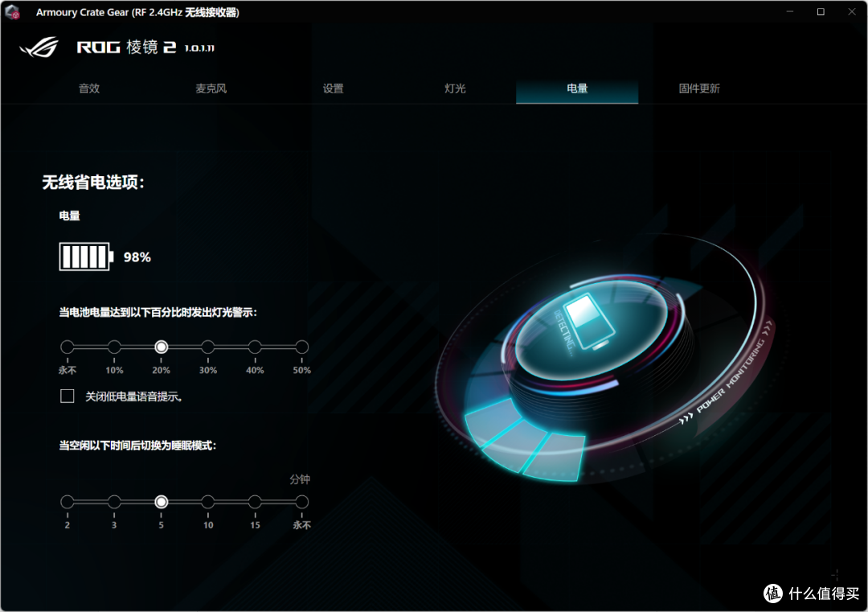Set low battery alert to 30%
Viewport: 868px width, 612px height.
tap(207, 347)
